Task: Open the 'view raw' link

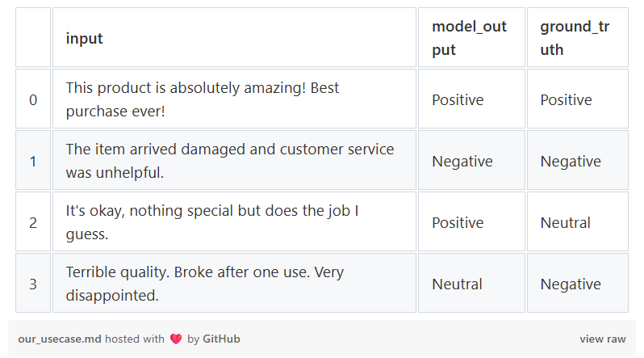Action: pos(602,339)
